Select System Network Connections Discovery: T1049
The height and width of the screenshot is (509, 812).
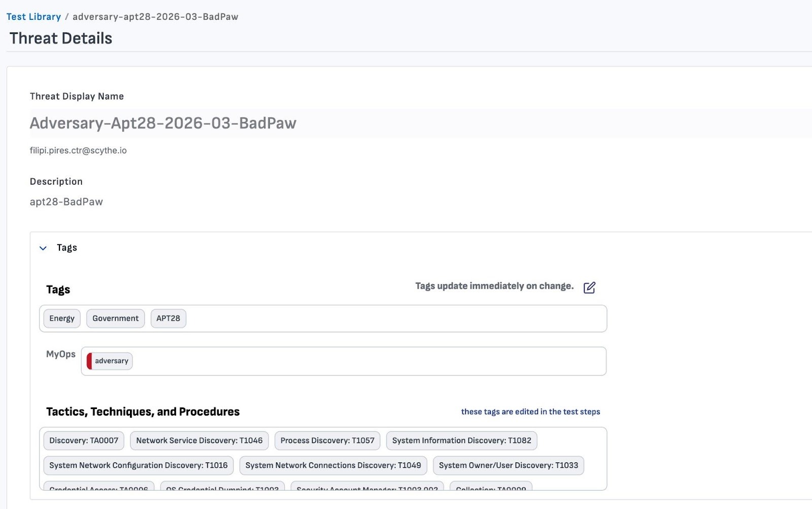tap(333, 465)
